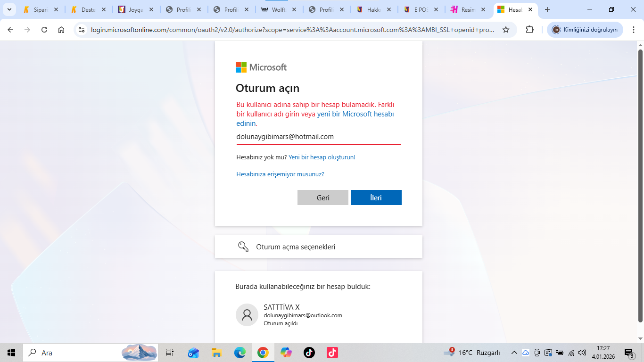Open the red TikTok taskbar icon

[332, 353]
